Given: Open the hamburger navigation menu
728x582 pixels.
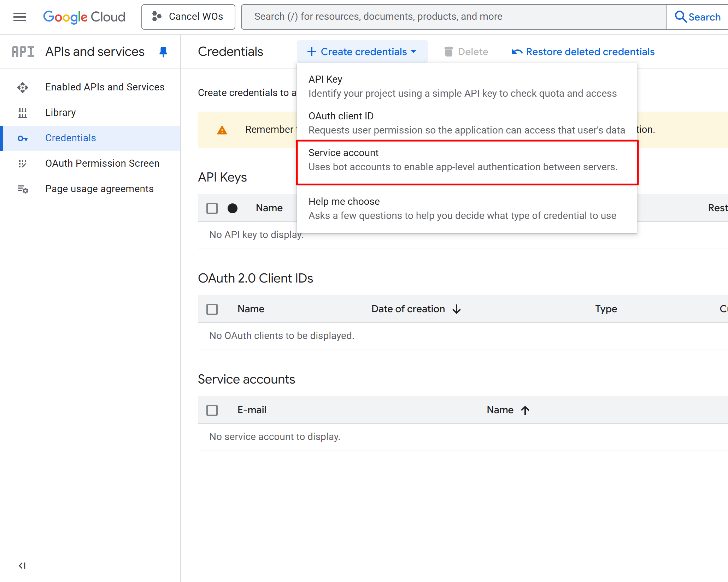Looking at the screenshot, I should click(20, 17).
